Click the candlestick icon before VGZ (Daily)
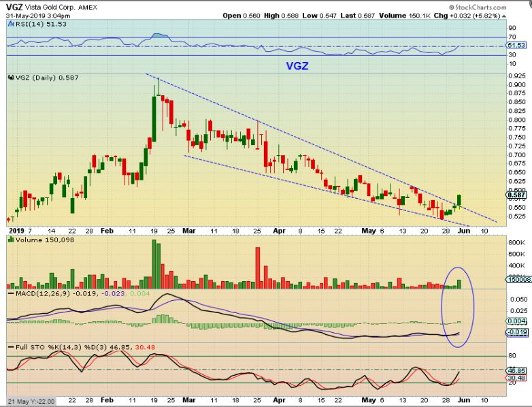Screen dimensions: 532x407 click(11, 78)
